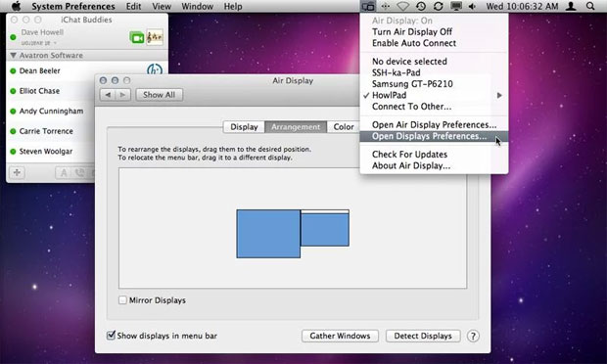Viewport: 607px width, 364px height.
Task: Select buddy Steven Woolgar
Action: click(x=46, y=152)
